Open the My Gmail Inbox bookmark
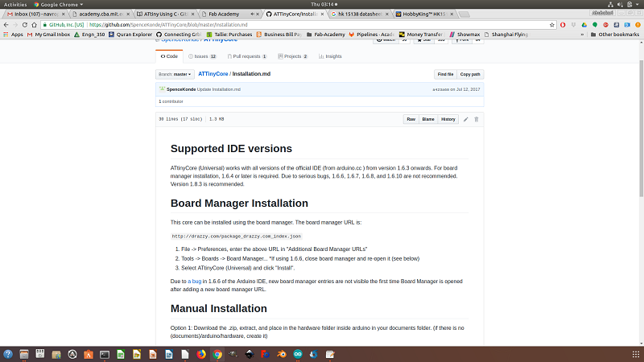Image resolution: width=644 pixels, height=362 pixels. 48,35
